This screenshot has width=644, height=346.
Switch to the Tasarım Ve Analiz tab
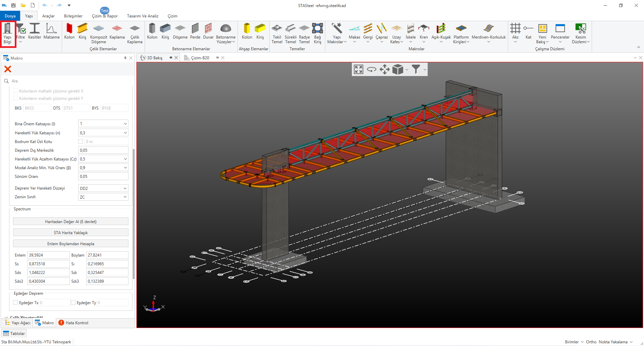(x=143, y=16)
